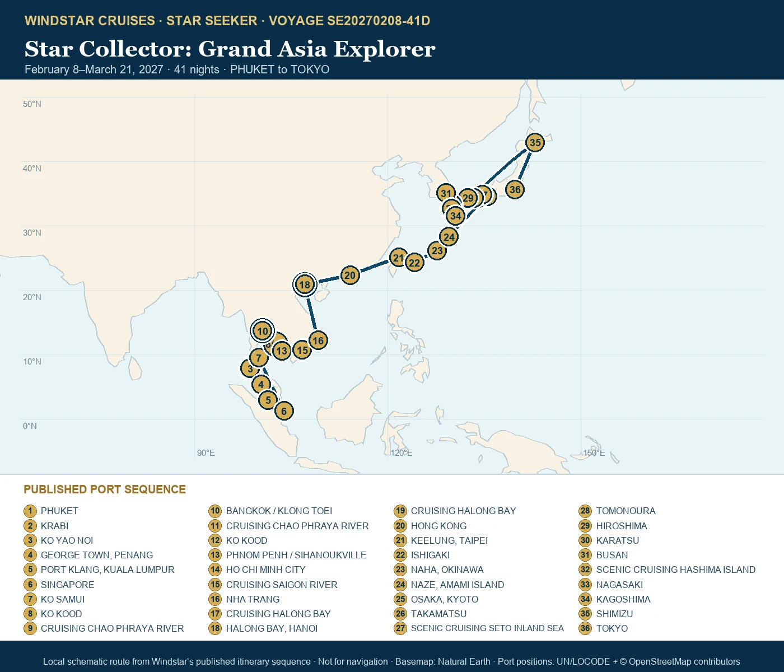
Task: Click 'BUSAN' in the port list
Action: 612,555
